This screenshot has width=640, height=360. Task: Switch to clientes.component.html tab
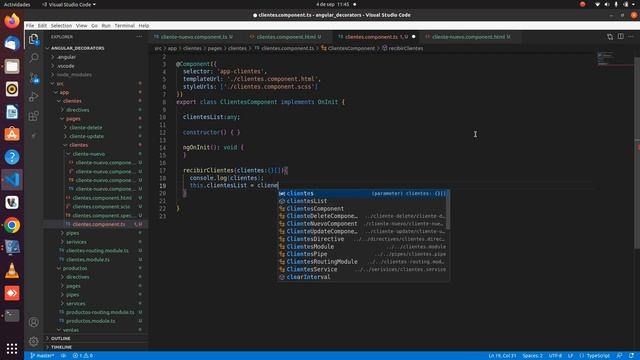[x=288, y=37]
